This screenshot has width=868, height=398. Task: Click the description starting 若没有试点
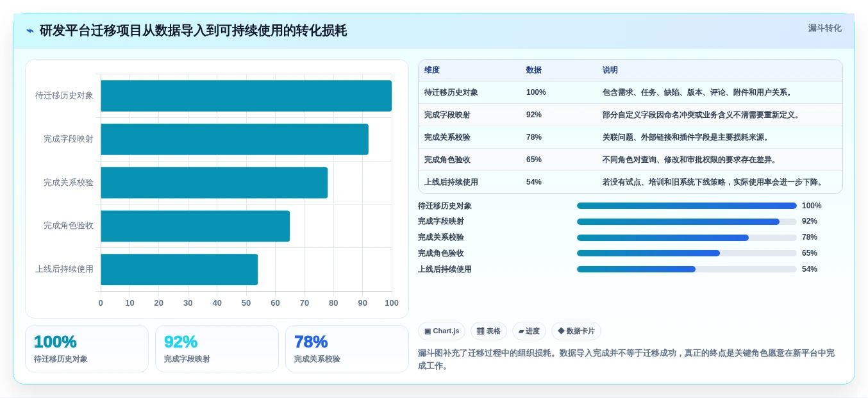(x=714, y=182)
